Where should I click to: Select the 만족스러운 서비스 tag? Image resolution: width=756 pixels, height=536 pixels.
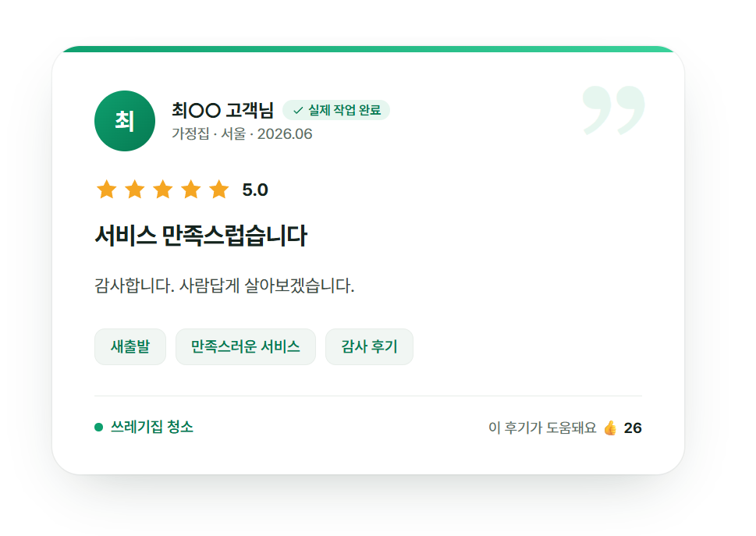coord(246,346)
